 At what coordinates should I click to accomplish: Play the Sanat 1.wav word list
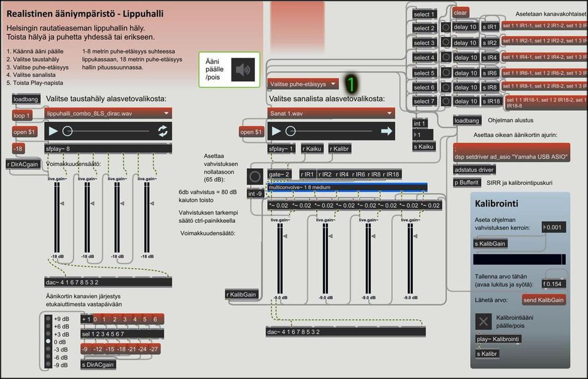coord(276,131)
